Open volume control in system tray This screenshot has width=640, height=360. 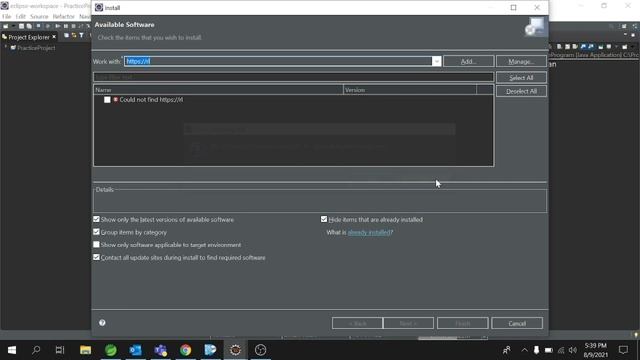coord(573,350)
